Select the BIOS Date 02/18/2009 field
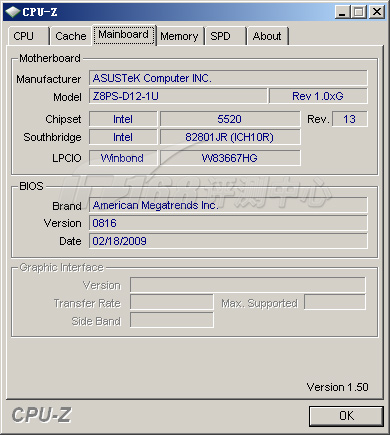The width and height of the screenshot is (390, 435). pos(228,241)
